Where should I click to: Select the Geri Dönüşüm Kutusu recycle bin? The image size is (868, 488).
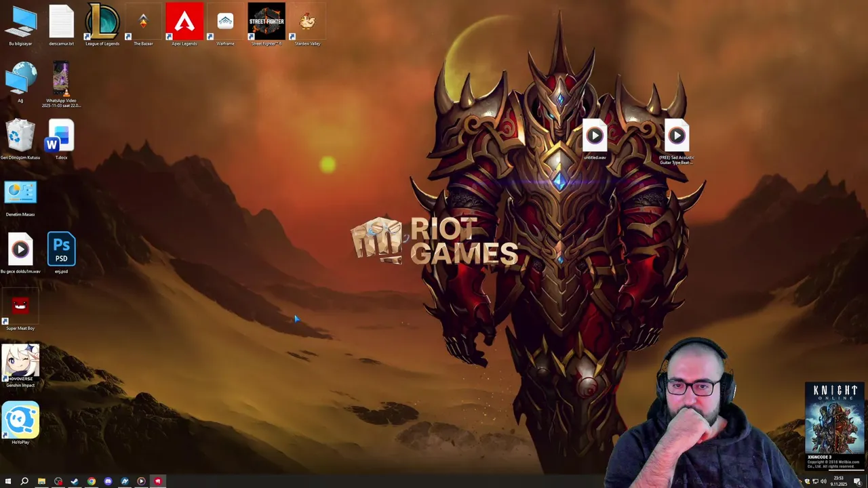pyautogui.click(x=20, y=140)
